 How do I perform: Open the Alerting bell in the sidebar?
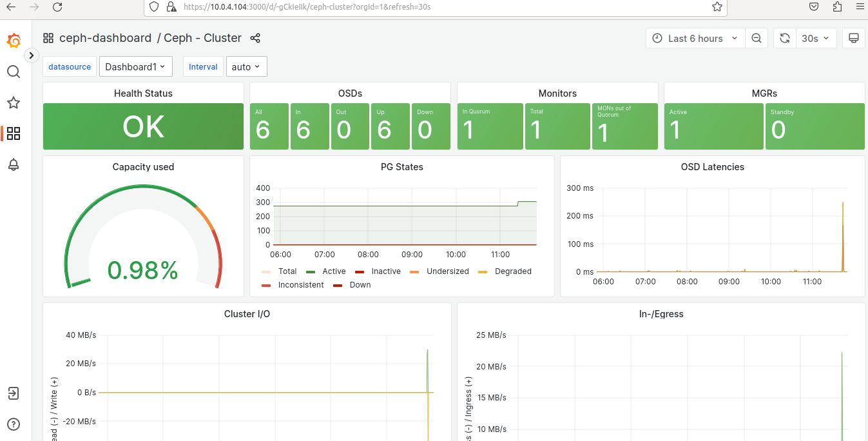pos(14,164)
